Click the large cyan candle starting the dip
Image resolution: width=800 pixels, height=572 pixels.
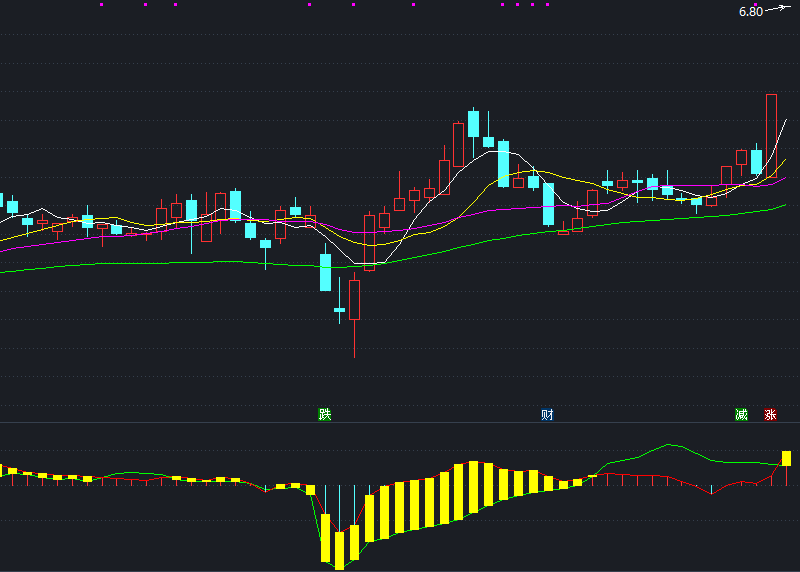[325, 272]
